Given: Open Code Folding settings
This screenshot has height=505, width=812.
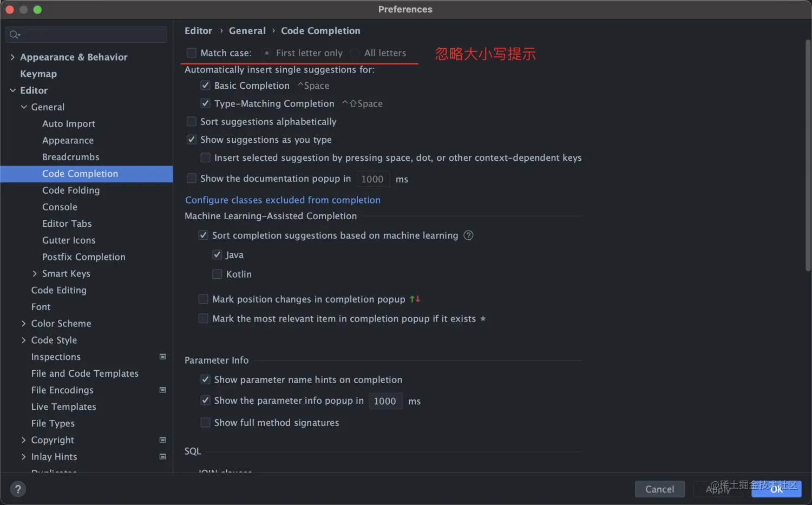Looking at the screenshot, I should 71,191.
